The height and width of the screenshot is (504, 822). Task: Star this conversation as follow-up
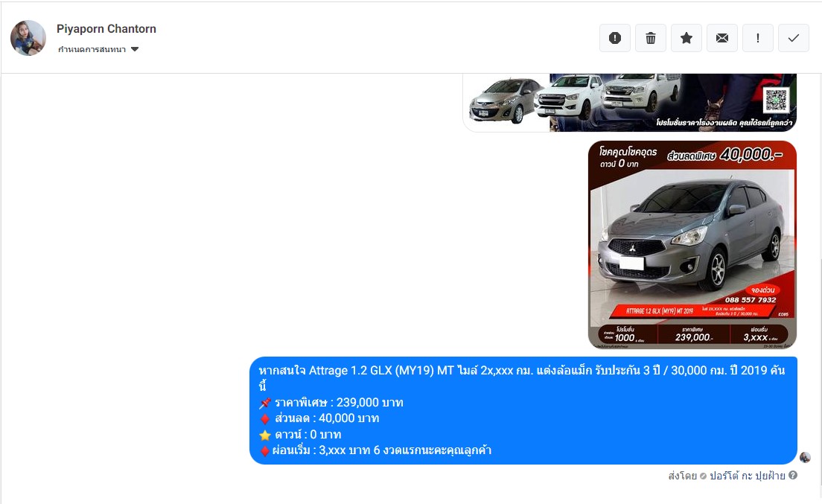point(686,38)
